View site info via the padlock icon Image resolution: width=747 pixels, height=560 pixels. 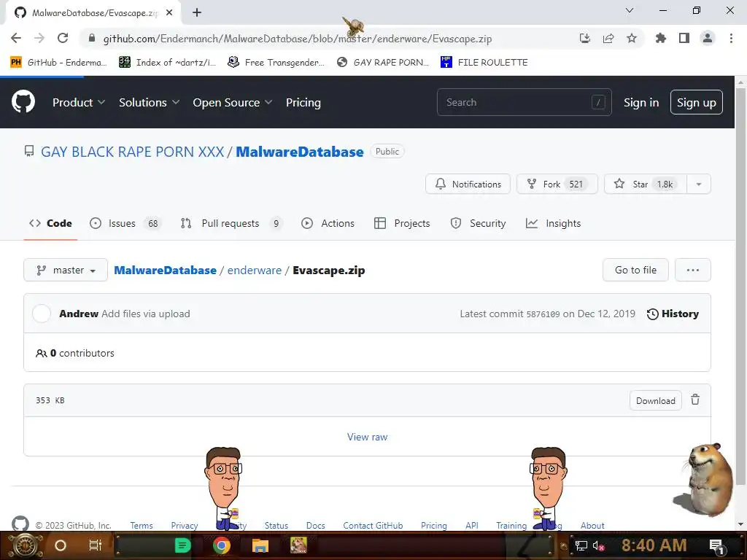(x=92, y=38)
